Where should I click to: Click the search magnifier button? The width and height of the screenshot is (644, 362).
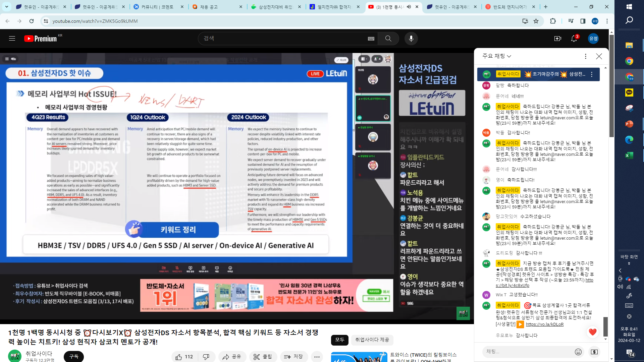tap(388, 39)
